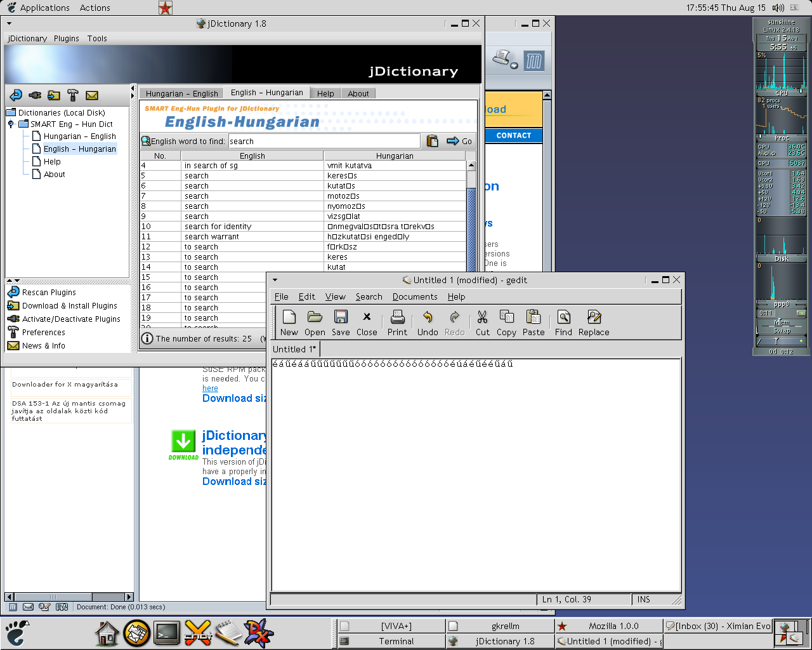Screen dimensions: 812x650
Task: Click the results table scroll-up arrow
Action: [x=471, y=165]
